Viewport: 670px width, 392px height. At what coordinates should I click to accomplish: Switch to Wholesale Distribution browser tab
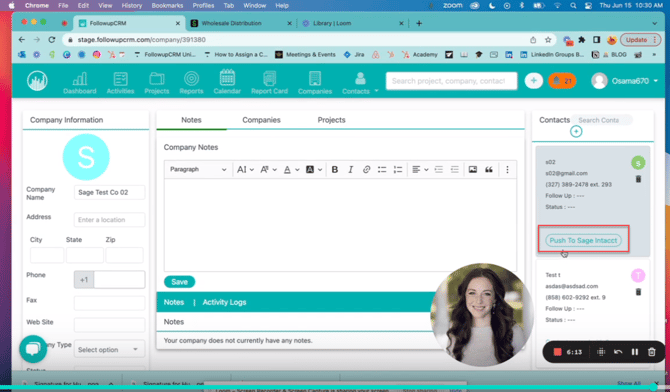tap(240, 23)
